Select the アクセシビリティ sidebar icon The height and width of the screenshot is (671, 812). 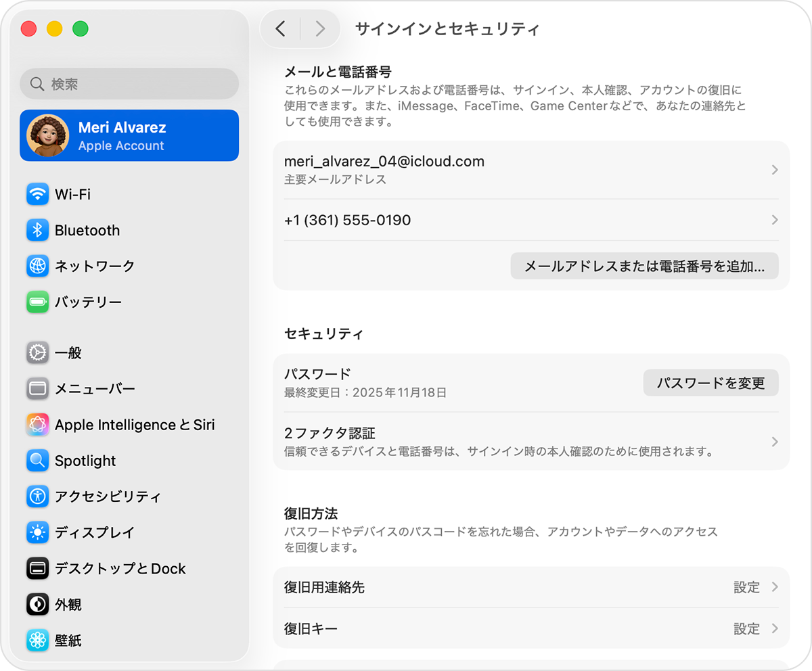point(37,496)
